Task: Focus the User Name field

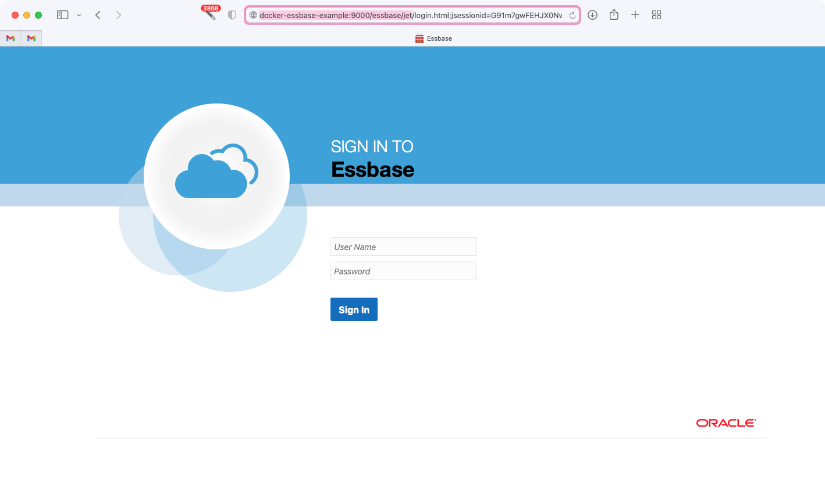Action: [x=404, y=246]
